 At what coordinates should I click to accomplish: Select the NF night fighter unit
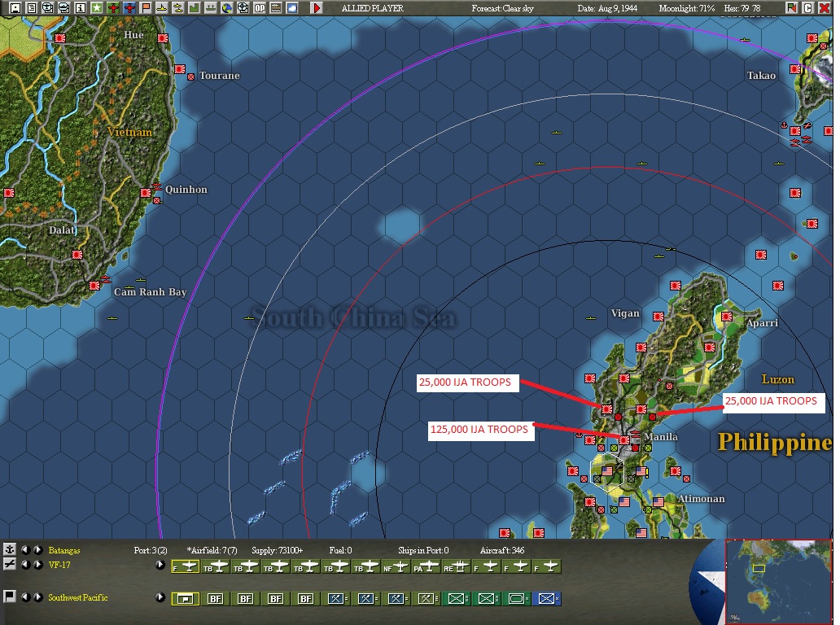click(x=396, y=566)
